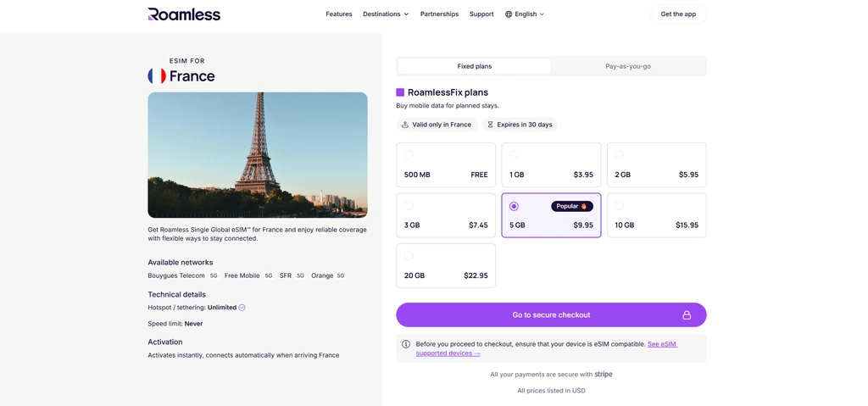
Task: Click the Get the app button
Action: (678, 14)
